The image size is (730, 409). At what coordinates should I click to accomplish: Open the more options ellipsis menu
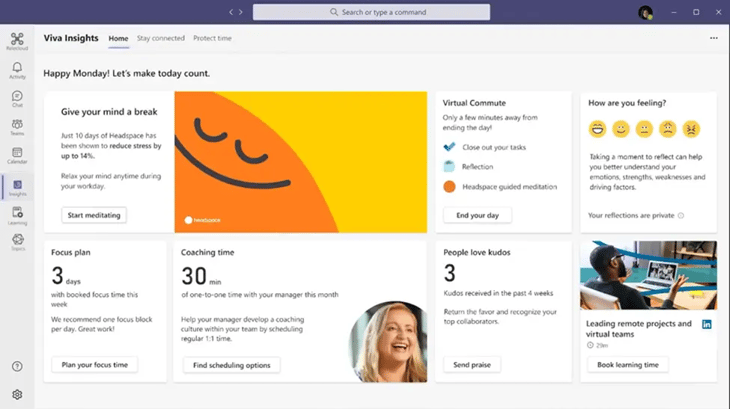713,38
